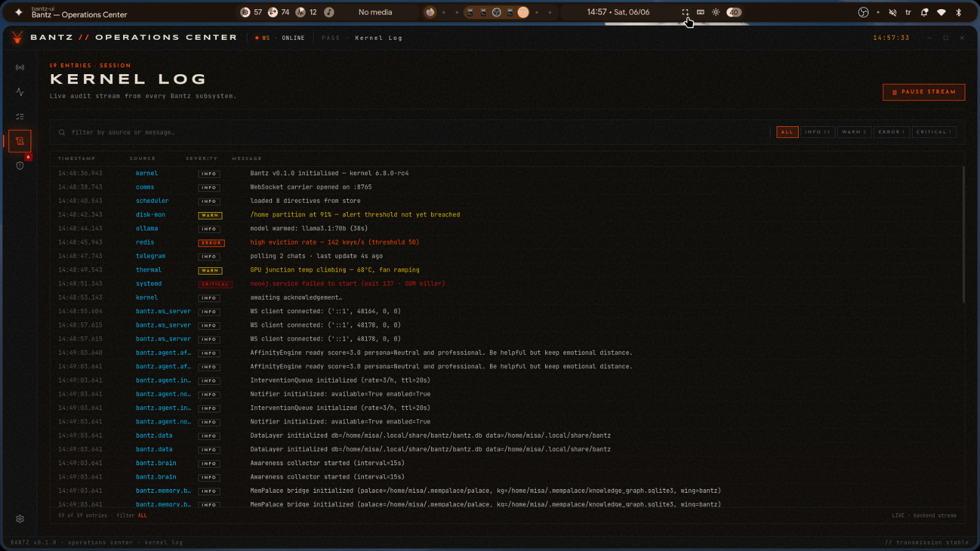This screenshot has width=980, height=551.
Task: Open settings gear in sidebar
Action: [20, 519]
